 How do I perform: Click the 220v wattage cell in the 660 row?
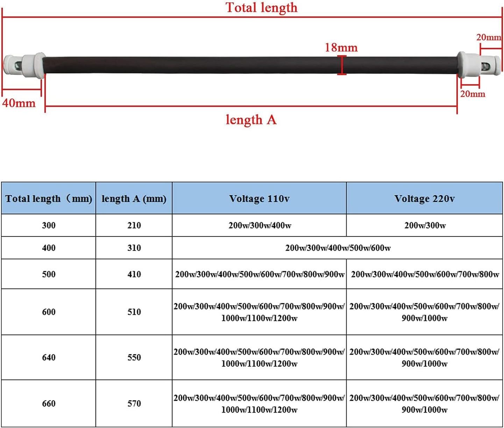pos(425,404)
